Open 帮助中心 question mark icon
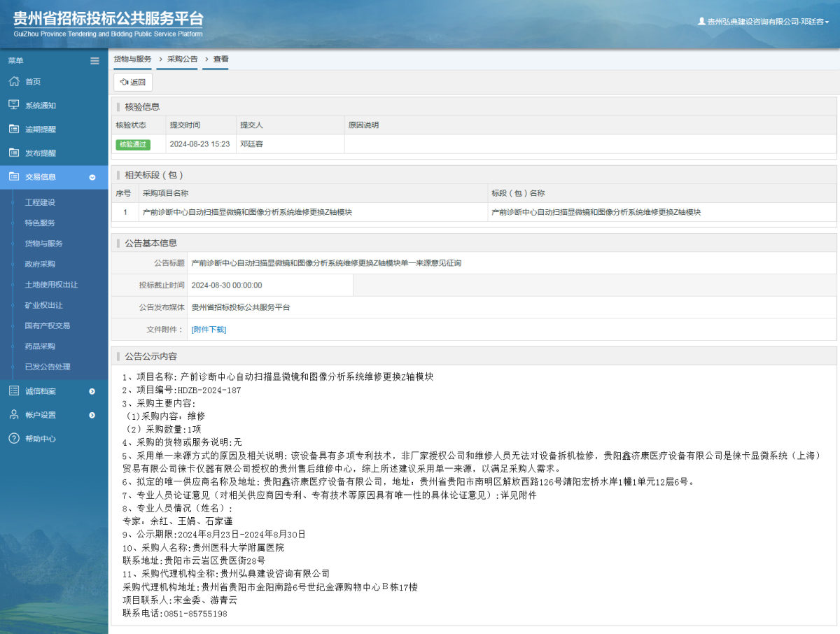Viewport: 840px width, 634px height. [x=14, y=439]
